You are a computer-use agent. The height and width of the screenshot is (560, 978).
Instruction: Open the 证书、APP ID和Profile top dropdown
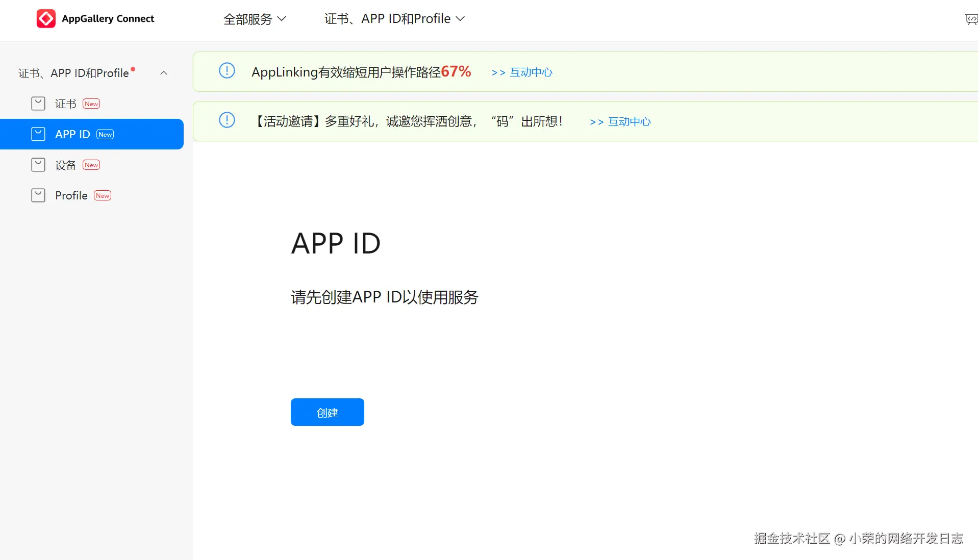pyautogui.click(x=394, y=19)
